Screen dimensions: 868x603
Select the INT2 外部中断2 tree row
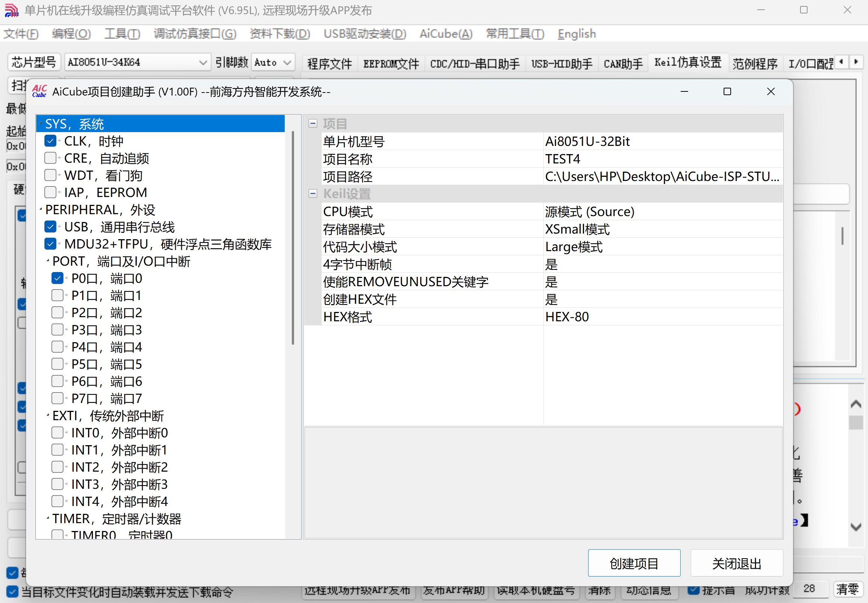tap(119, 467)
